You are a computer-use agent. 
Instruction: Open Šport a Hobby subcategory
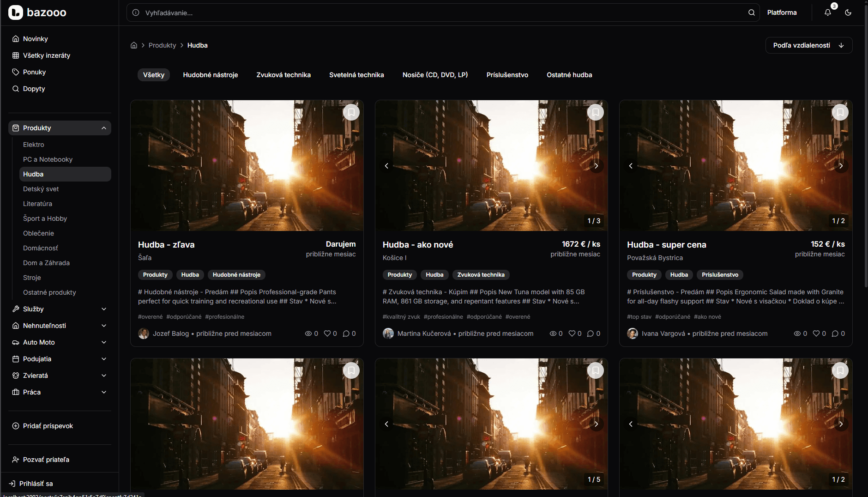[65, 218]
